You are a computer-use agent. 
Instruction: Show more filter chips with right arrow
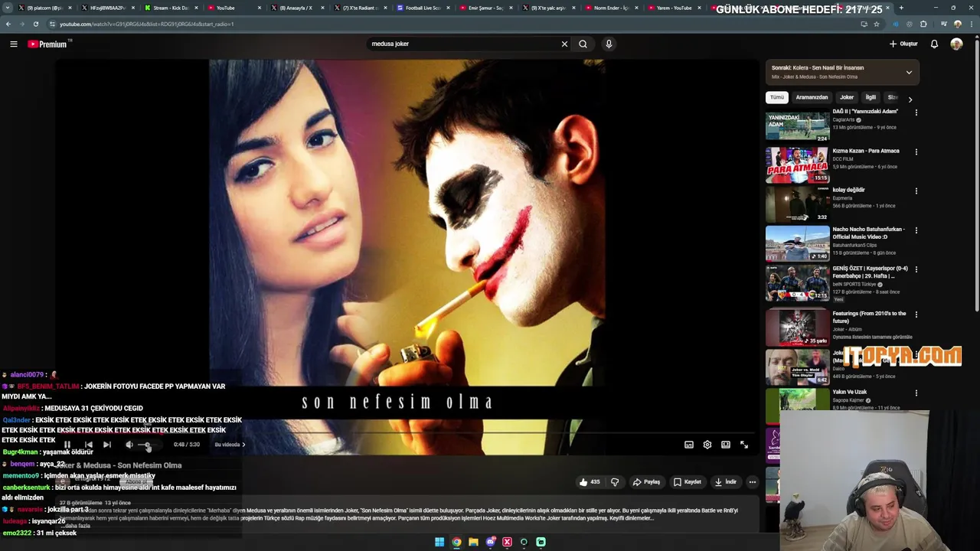[910, 99]
